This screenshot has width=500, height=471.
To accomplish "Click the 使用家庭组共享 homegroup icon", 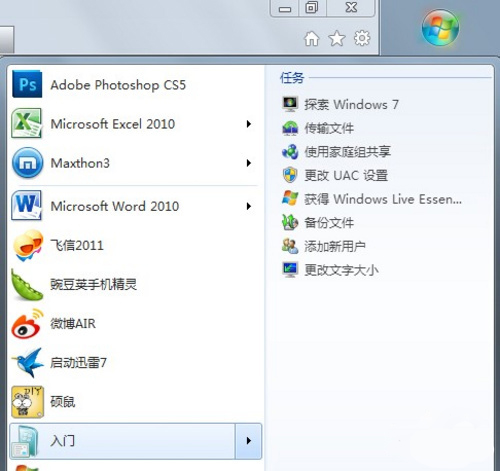I will tap(290, 152).
